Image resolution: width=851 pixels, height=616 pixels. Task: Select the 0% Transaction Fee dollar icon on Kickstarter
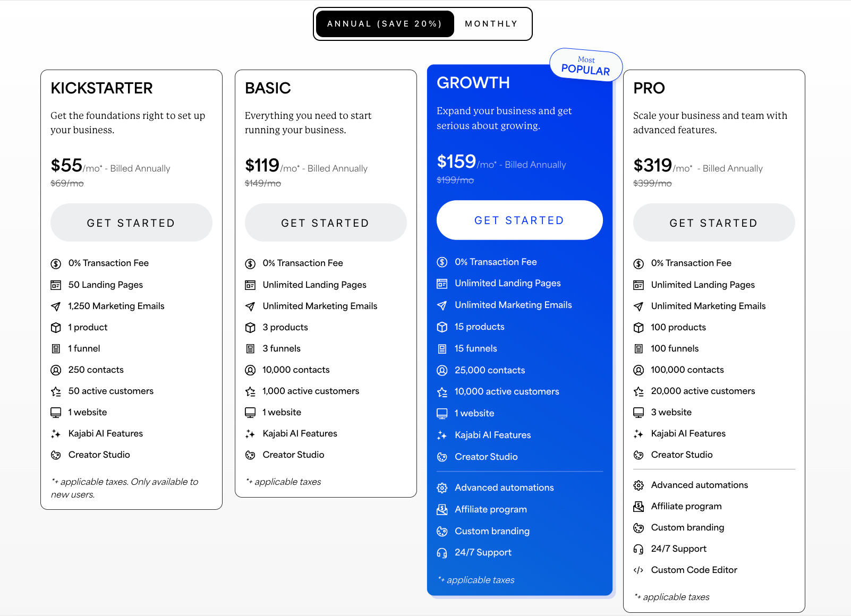pyautogui.click(x=56, y=263)
